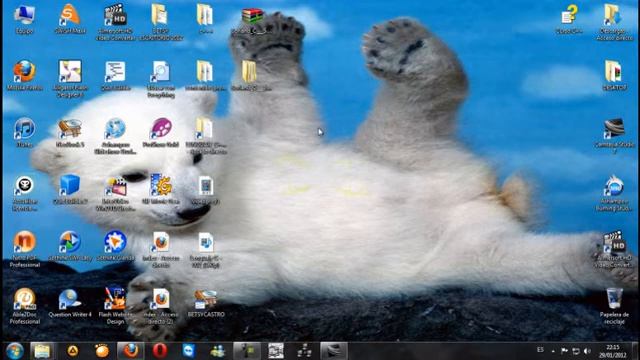Open the GIF Movie Gear shortcut
Viewport: 640px width, 360px height.
point(161,185)
